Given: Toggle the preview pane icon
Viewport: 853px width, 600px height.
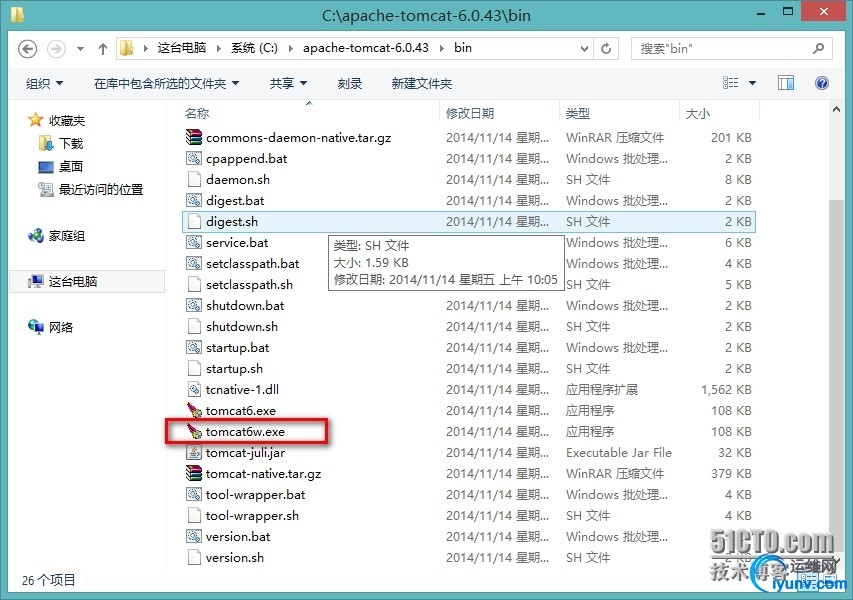Looking at the screenshot, I should coord(786,83).
